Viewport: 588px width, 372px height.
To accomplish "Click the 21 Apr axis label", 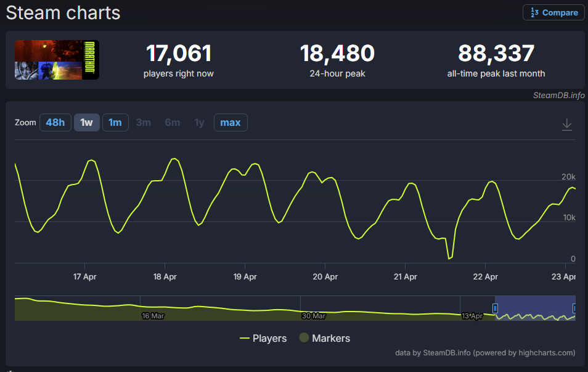I will click(x=406, y=276).
